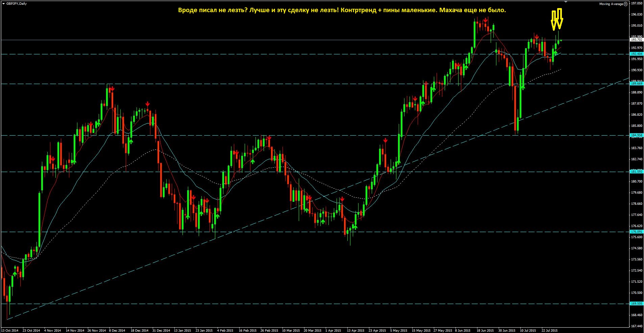
Task: Click the 177.640 price on the scale
Action: [637, 215]
